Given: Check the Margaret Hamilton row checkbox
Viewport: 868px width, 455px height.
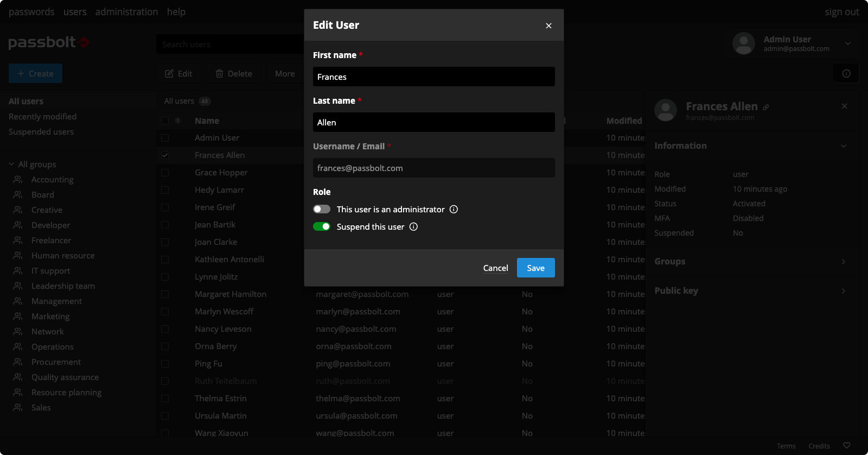Looking at the screenshot, I should [x=165, y=294].
